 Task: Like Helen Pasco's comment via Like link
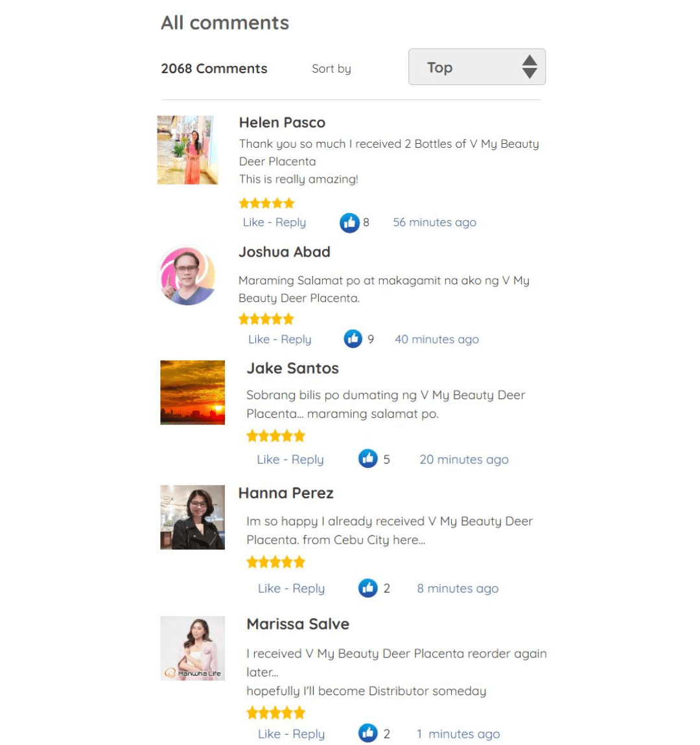pos(253,222)
